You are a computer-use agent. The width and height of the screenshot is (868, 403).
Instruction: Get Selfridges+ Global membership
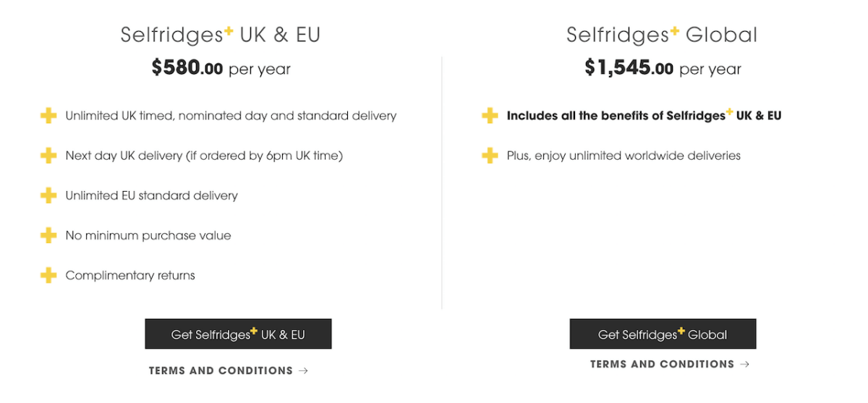[663, 334]
